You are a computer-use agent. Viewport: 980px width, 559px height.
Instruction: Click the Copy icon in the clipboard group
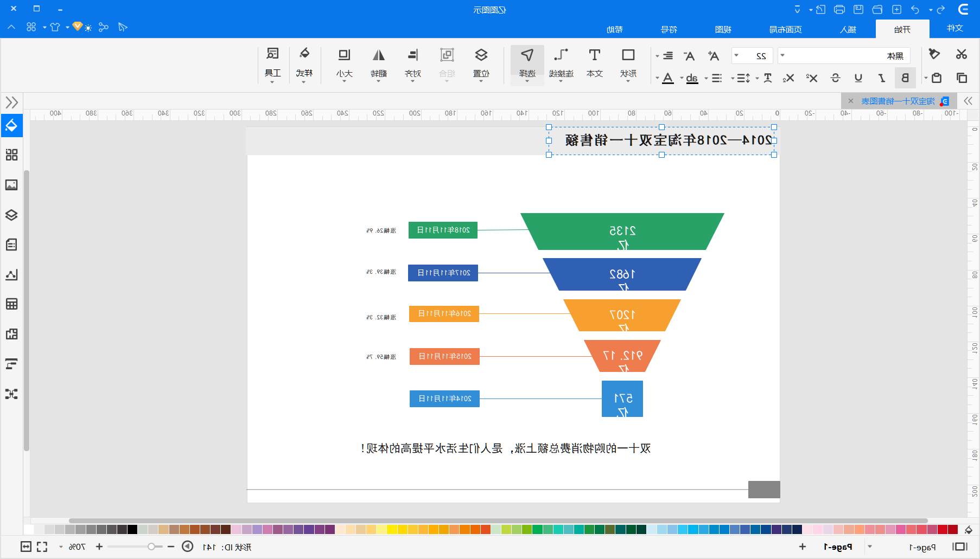962,78
